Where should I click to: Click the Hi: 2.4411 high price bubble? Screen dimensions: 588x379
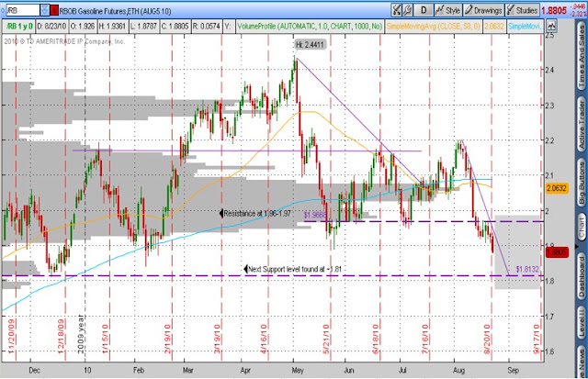click(x=310, y=45)
